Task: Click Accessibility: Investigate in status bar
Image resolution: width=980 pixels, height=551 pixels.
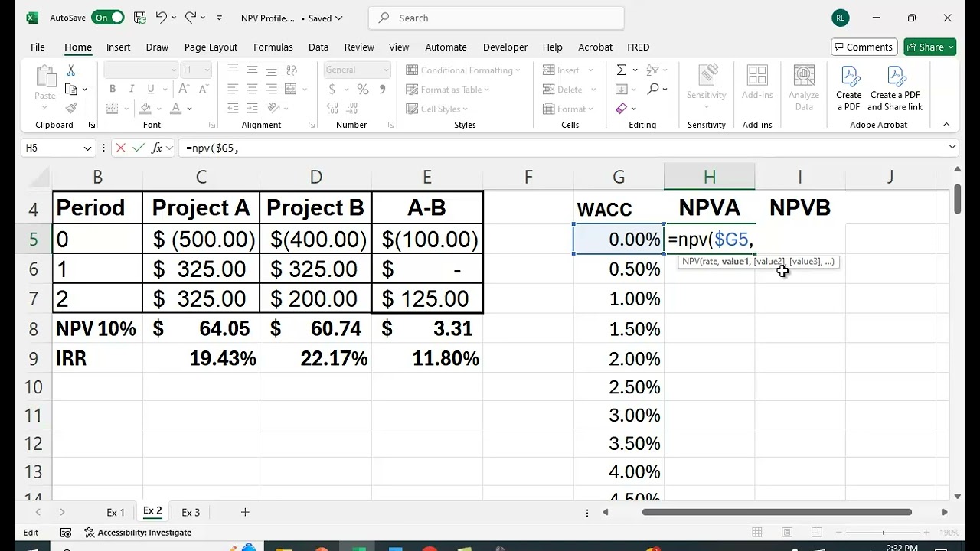Action: [138, 532]
